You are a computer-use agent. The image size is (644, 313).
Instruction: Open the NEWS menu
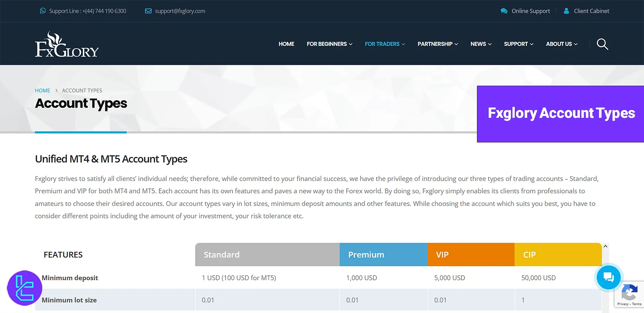(x=478, y=44)
